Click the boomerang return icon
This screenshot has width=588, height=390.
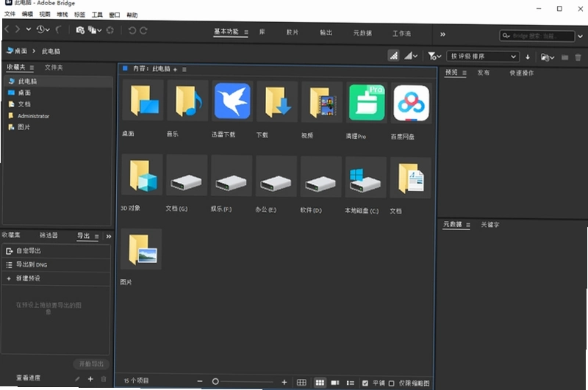[59, 29]
